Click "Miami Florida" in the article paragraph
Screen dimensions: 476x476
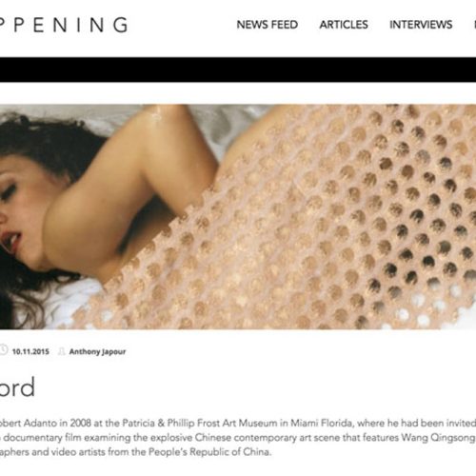[322, 423]
